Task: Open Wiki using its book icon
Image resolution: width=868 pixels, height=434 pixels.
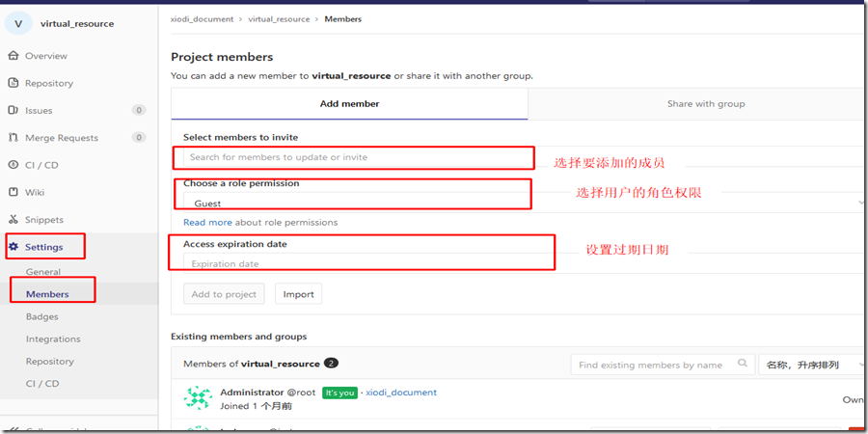Action: 14,192
